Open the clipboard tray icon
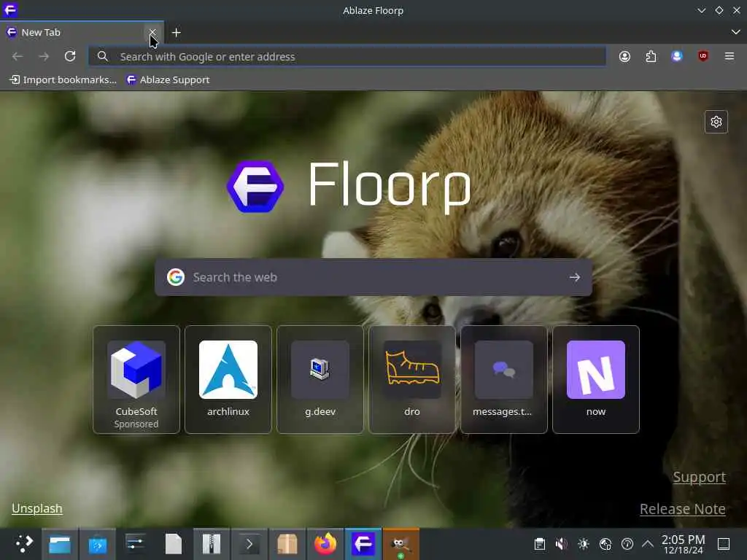747x560 pixels. click(539, 544)
